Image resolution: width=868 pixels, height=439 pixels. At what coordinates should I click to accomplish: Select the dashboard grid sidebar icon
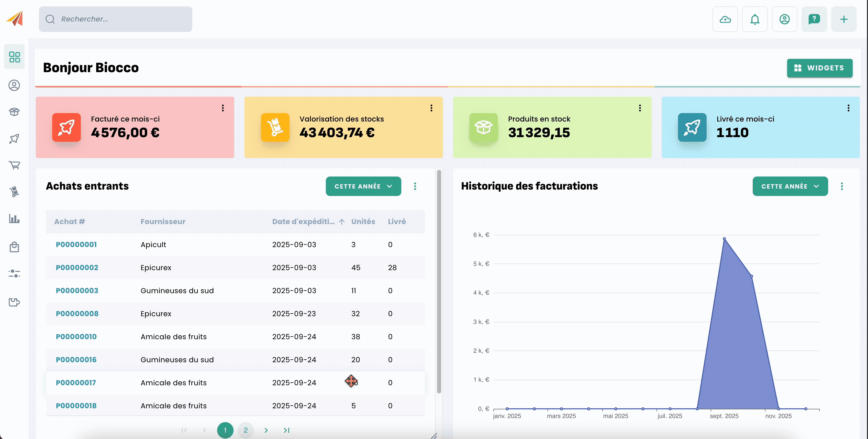coord(14,57)
